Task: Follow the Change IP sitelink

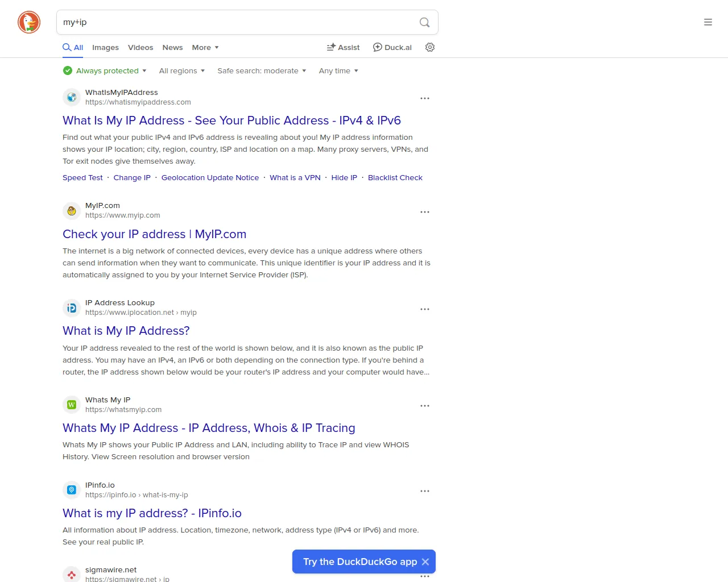Action: (x=132, y=177)
